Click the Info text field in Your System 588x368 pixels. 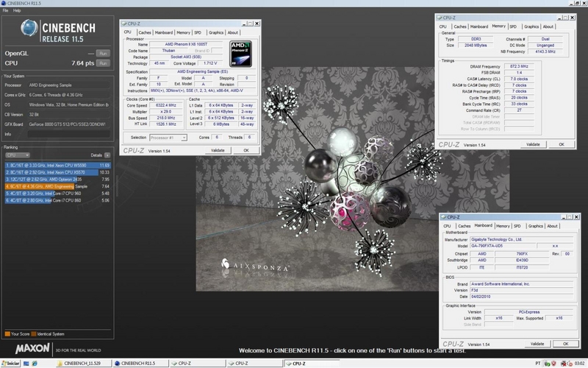pyautogui.click(x=70, y=134)
